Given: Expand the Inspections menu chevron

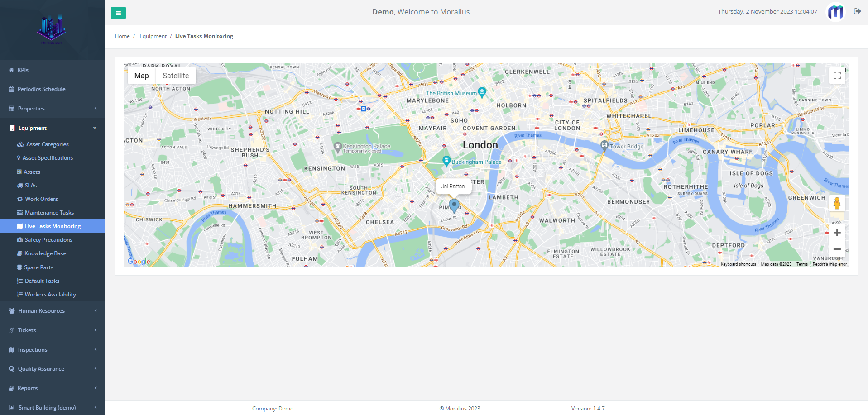Looking at the screenshot, I should (x=96, y=350).
